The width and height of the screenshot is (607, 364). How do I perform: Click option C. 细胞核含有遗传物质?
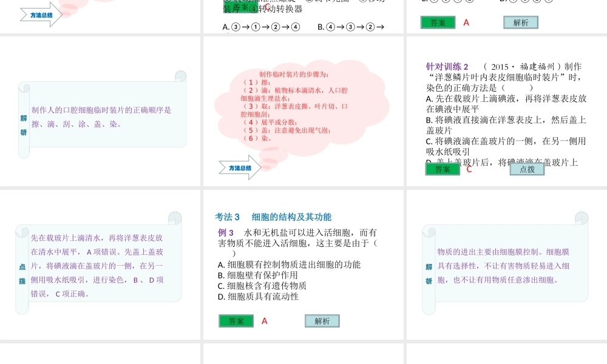pos(262,286)
